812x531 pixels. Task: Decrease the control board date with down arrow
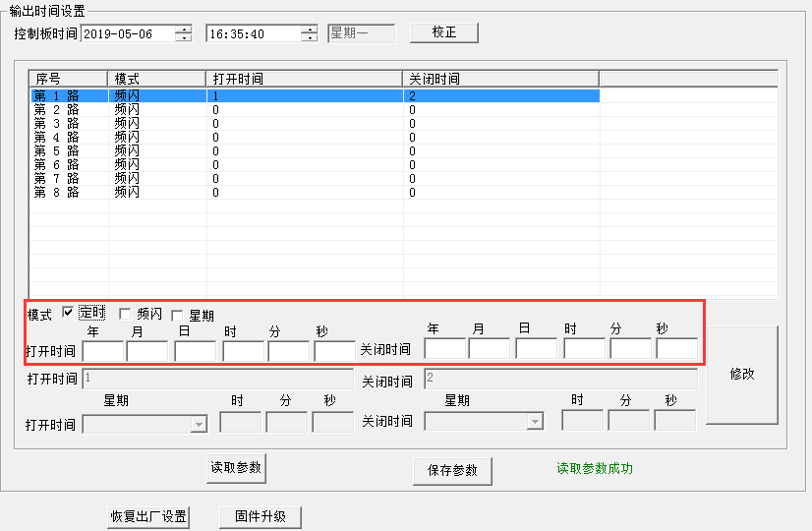[184, 37]
